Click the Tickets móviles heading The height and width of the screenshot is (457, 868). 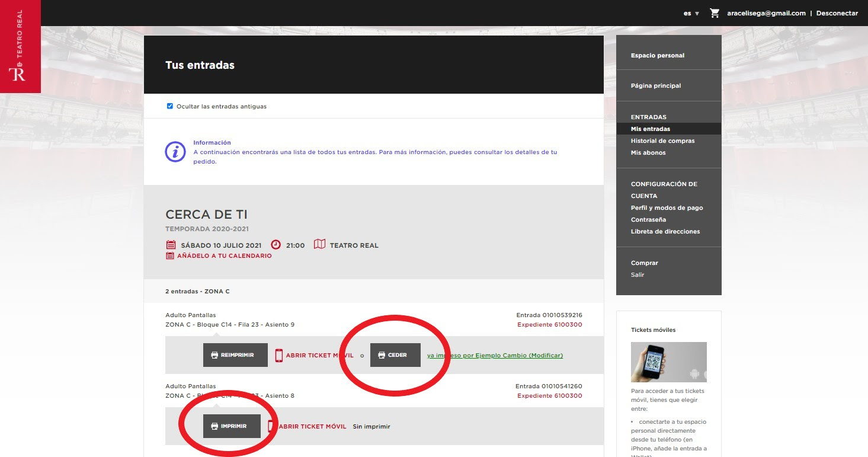[653, 330]
